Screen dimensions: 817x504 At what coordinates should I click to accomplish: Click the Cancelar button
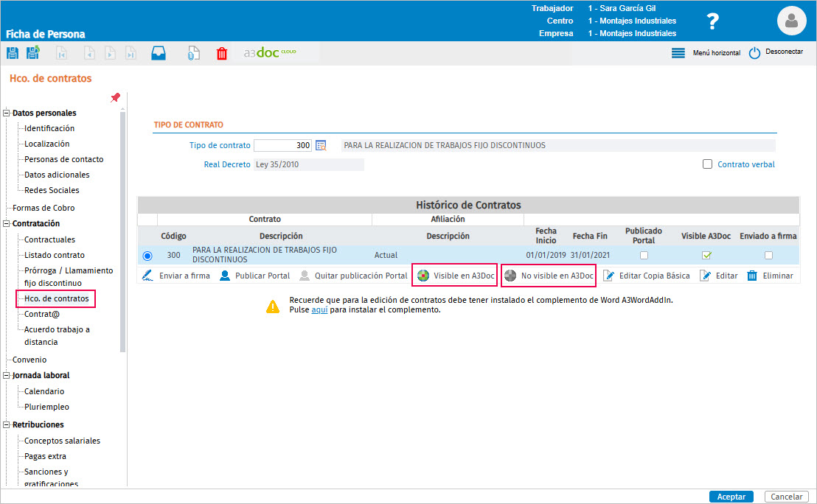(x=786, y=497)
